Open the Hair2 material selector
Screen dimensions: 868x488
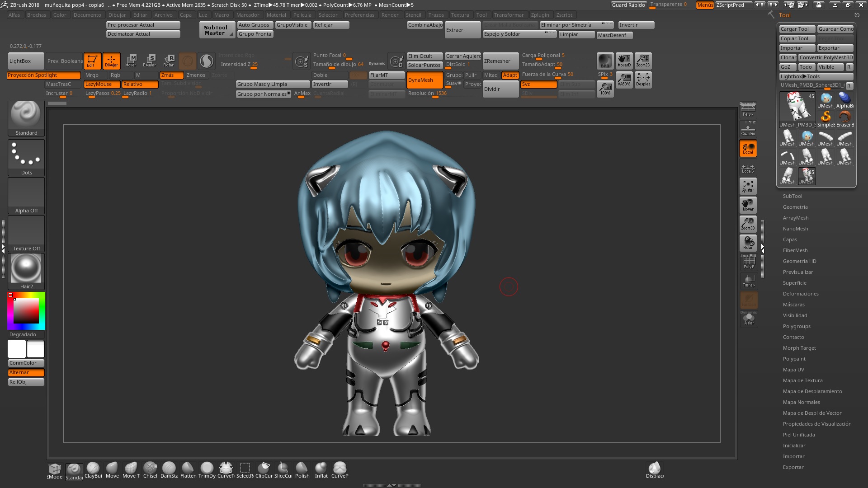tap(26, 271)
